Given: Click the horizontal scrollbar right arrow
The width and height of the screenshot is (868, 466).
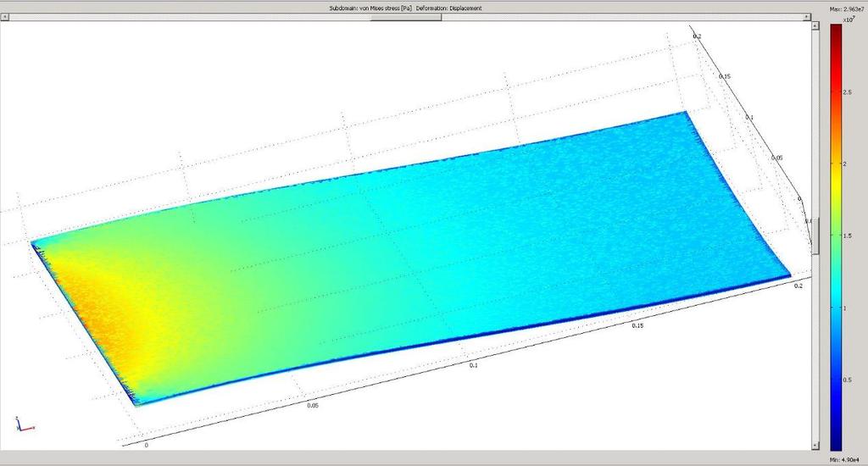Looking at the screenshot, I should [x=807, y=17].
